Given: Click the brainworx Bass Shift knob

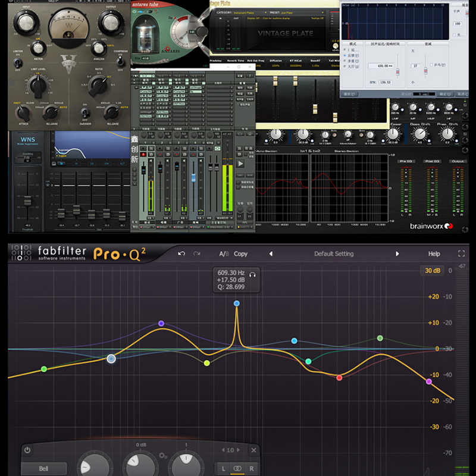Looking at the screenshot, I should click(420, 133).
